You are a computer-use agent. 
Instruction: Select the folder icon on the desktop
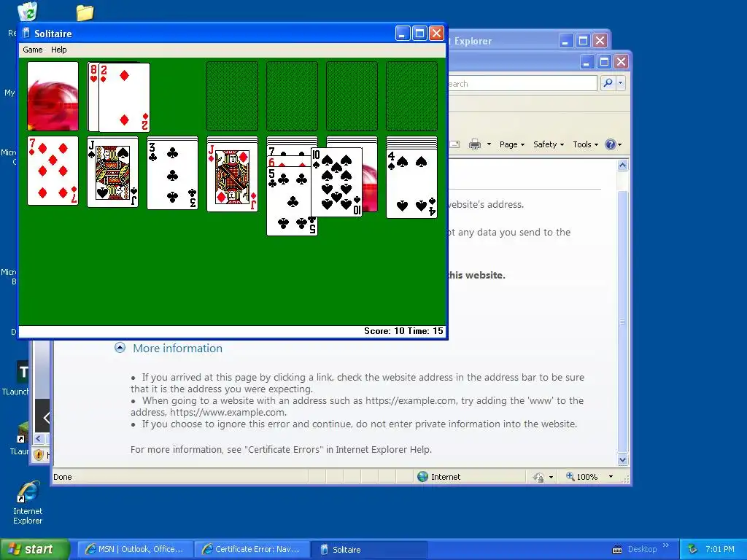[85, 13]
